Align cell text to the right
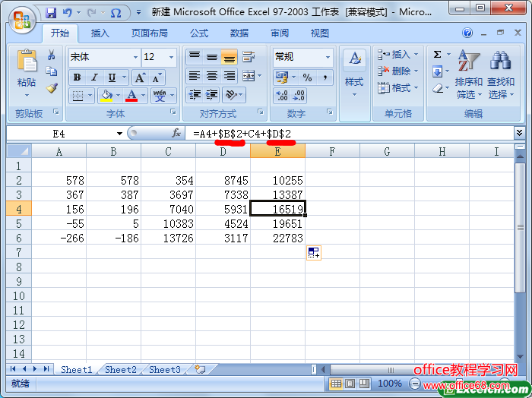 229,76
